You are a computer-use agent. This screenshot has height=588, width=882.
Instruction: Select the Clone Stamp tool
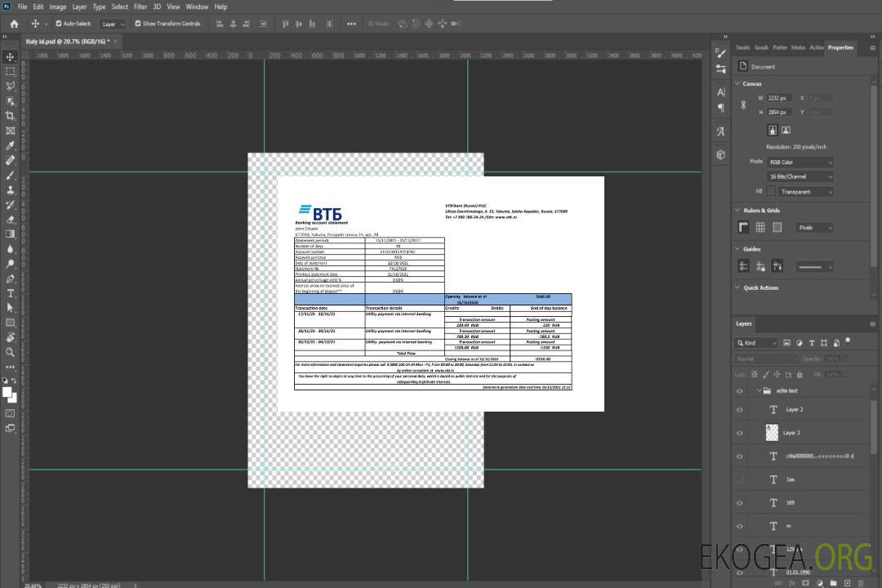[x=10, y=190]
